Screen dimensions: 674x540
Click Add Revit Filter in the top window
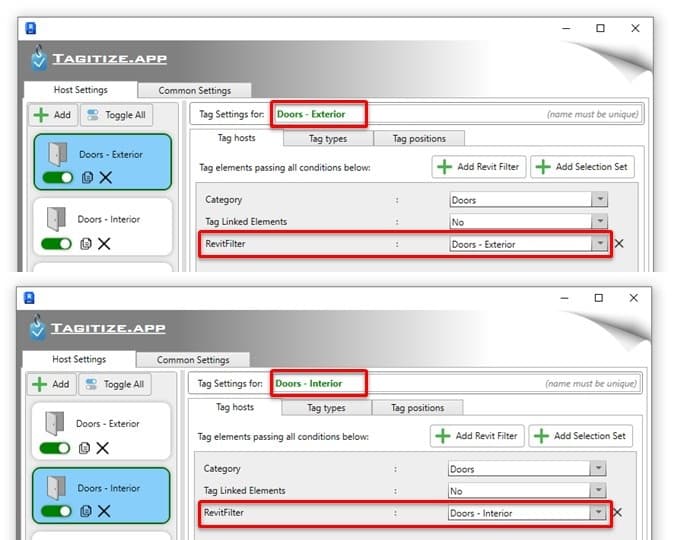478,166
